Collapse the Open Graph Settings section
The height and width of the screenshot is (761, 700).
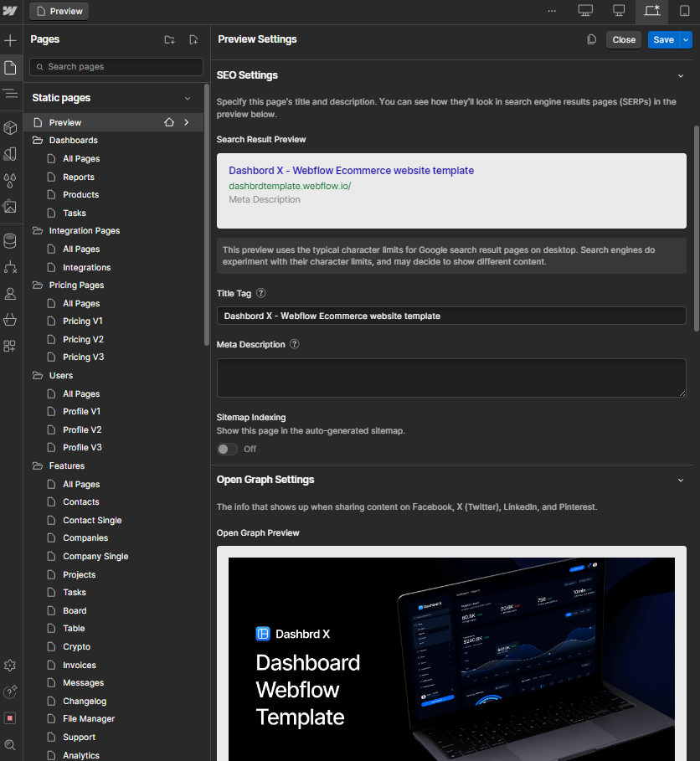(681, 480)
